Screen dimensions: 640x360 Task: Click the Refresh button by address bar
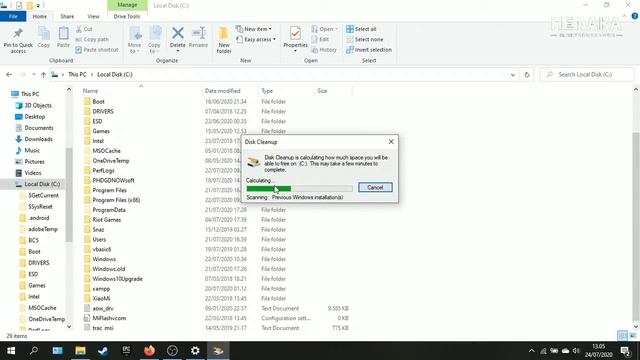pos(527,75)
